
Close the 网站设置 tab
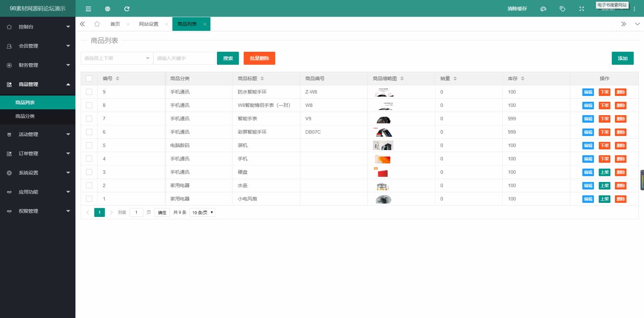point(166,24)
